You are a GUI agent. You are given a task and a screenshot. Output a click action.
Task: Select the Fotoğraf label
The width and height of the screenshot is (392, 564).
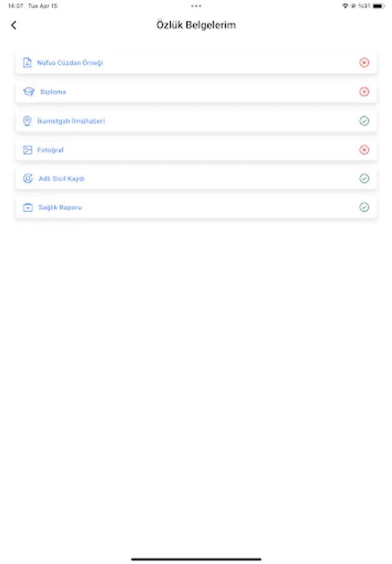pyautogui.click(x=51, y=150)
